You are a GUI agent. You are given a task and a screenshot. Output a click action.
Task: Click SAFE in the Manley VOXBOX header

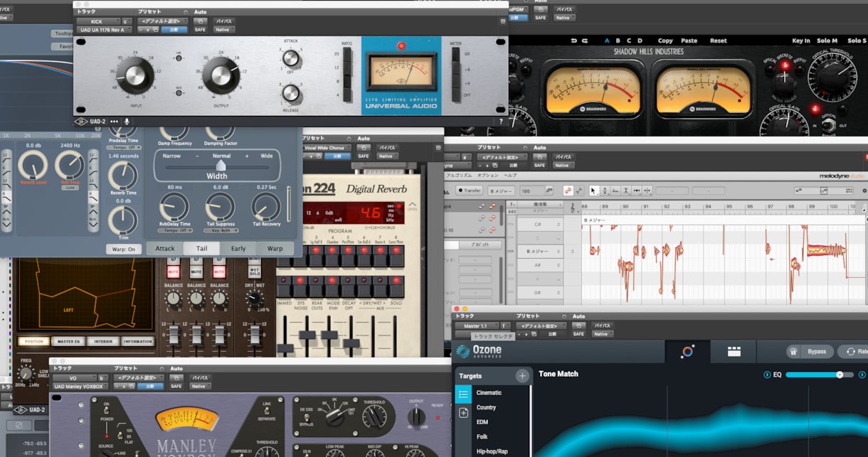pos(176,386)
